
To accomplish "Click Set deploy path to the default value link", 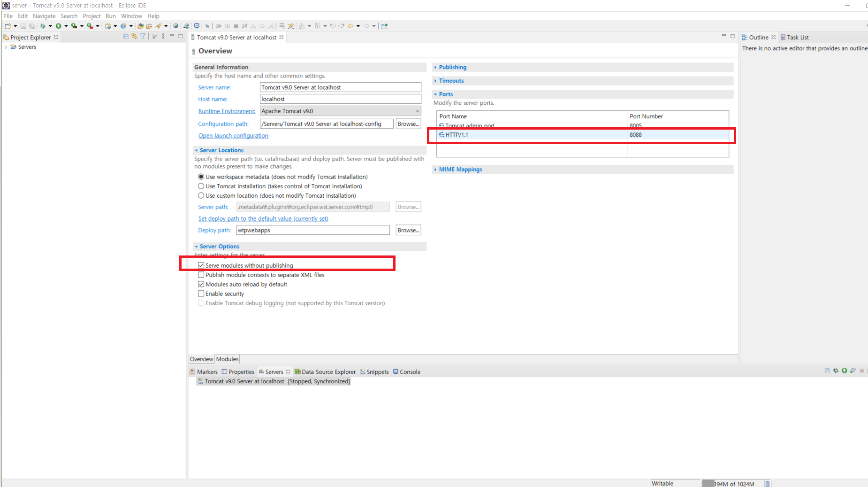I will tap(263, 219).
